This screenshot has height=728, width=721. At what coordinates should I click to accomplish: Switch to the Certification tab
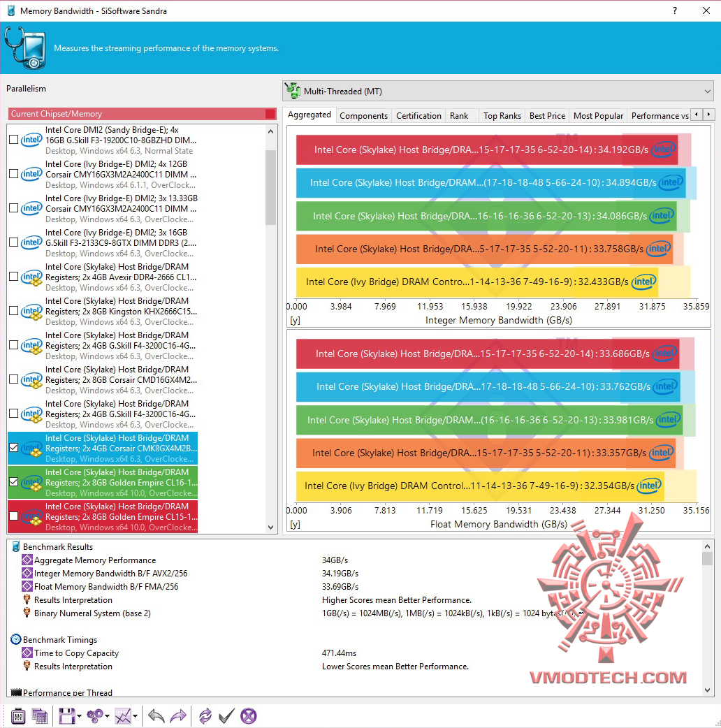418,115
